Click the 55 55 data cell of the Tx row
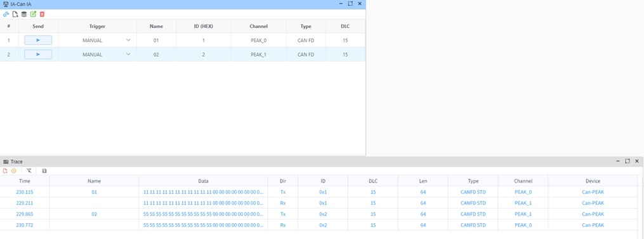644x239 pixels. pos(203,214)
